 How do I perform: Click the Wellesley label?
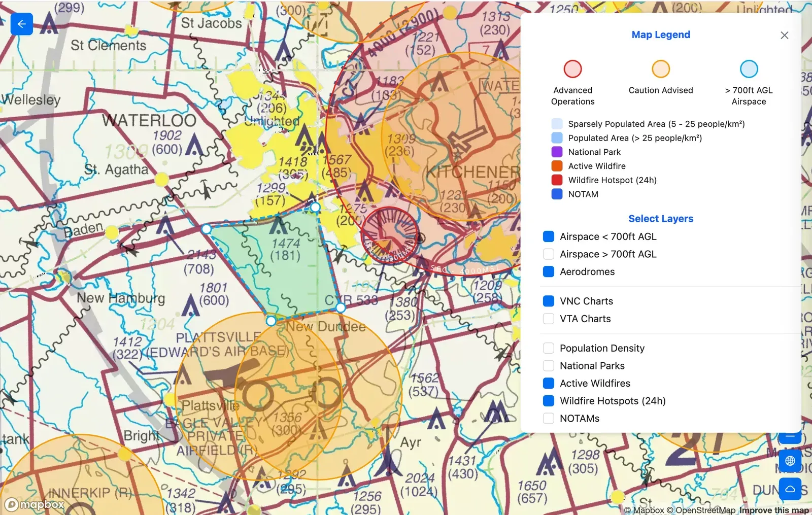pyautogui.click(x=30, y=99)
